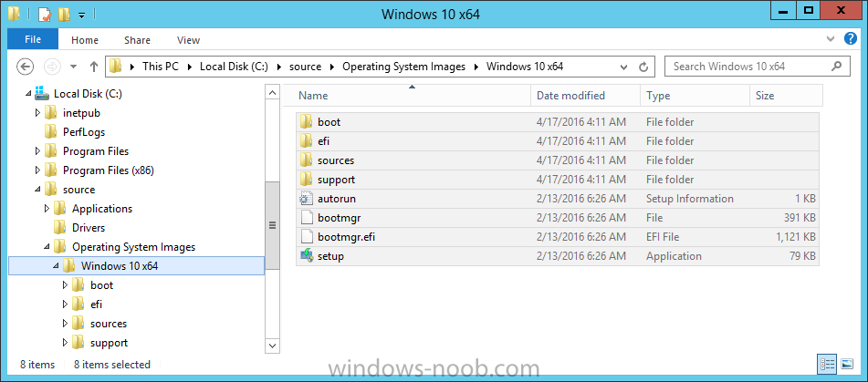The height and width of the screenshot is (382, 868).
Task: Click Operating System Images in the address bar
Action: pos(404,67)
